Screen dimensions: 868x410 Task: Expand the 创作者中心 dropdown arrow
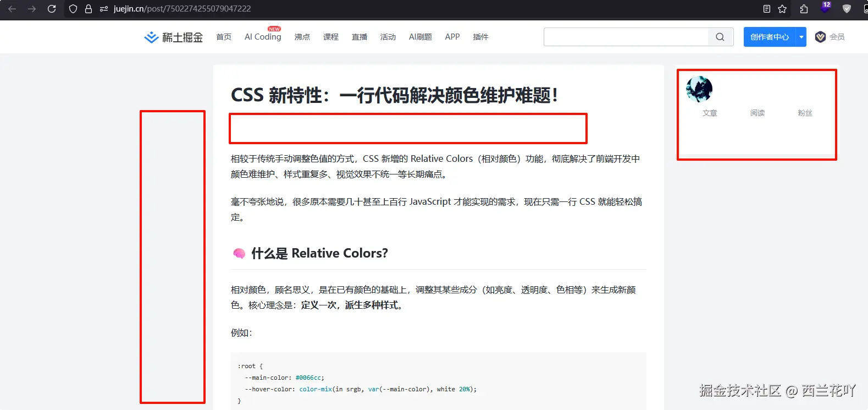click(x=801, y=37)
